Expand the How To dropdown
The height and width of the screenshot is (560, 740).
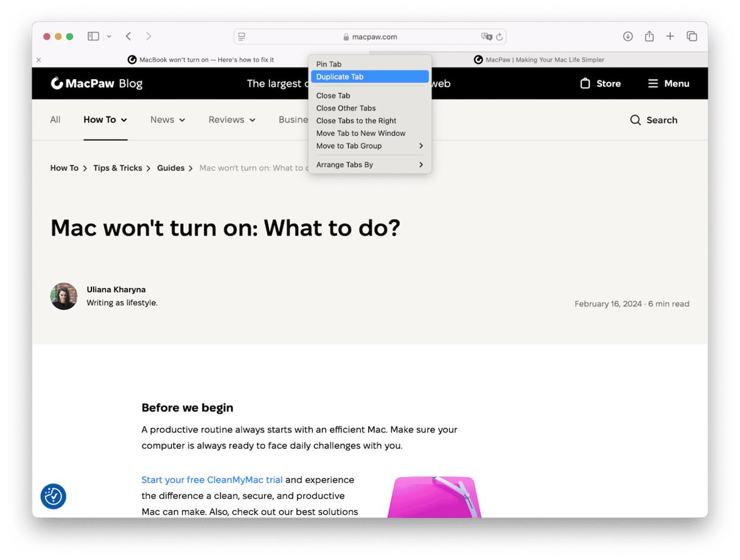point(105,120)
